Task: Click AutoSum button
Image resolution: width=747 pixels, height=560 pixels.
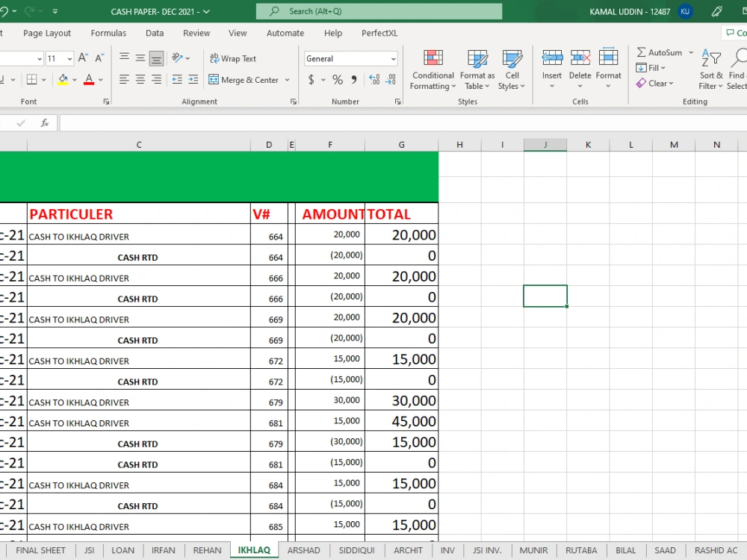Action: pyautogui.click(x=660, y=52)
